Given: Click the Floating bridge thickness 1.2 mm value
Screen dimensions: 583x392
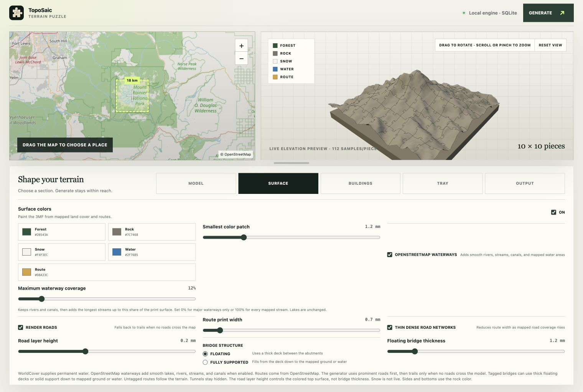Looking at the screenshot, I should point(557,341).
